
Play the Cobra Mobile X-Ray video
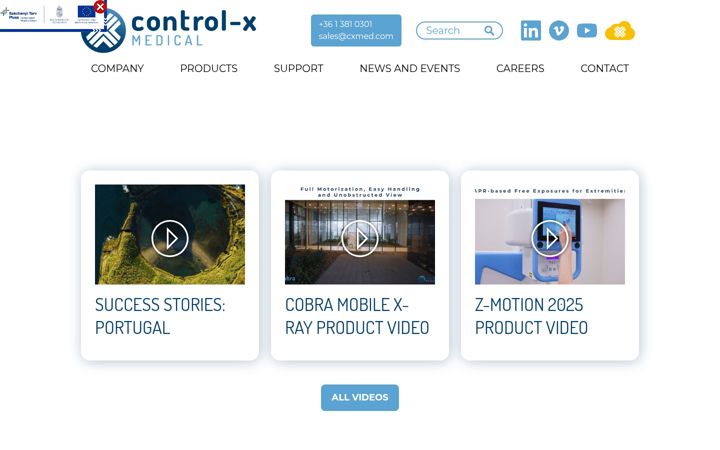[360, 238]
